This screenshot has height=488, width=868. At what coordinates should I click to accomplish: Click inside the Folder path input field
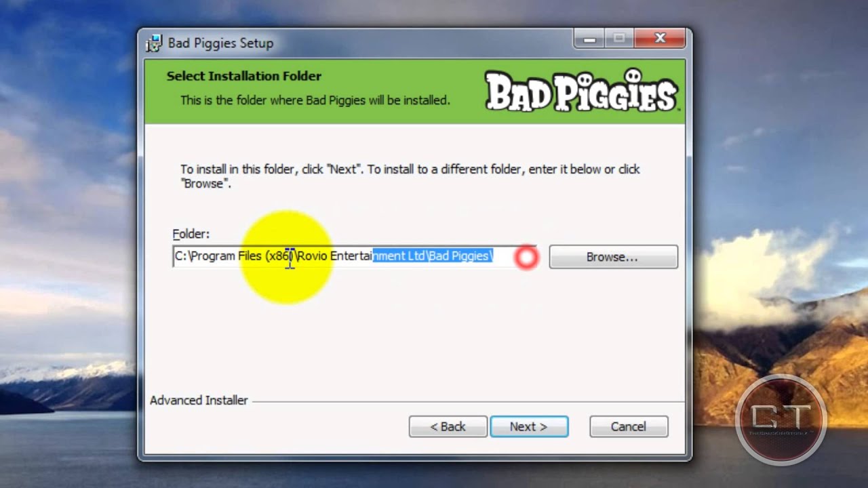pyautogui.click(x=355, y=256)
